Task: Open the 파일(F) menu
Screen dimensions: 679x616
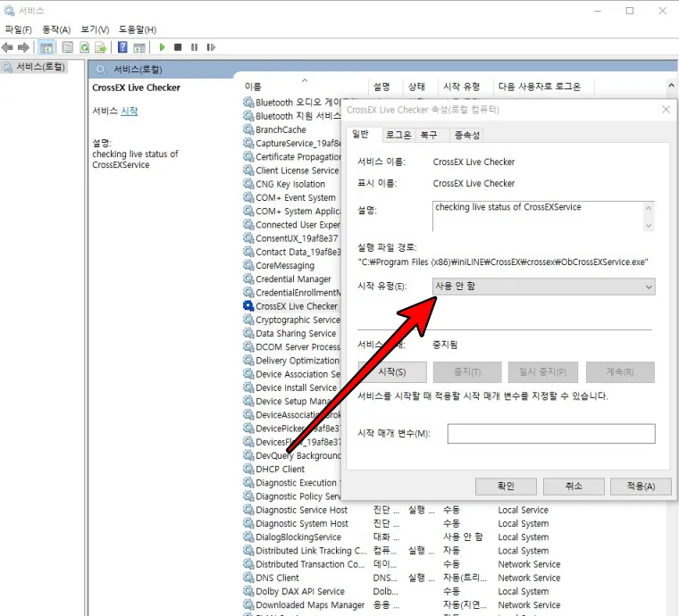Action: (x=19, y=29)
